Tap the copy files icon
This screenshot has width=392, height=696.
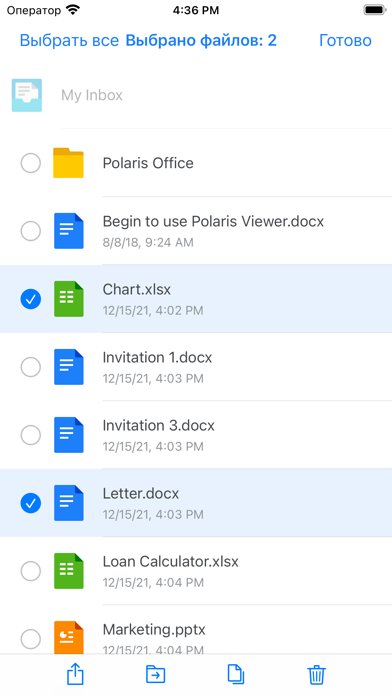(236, 674)
